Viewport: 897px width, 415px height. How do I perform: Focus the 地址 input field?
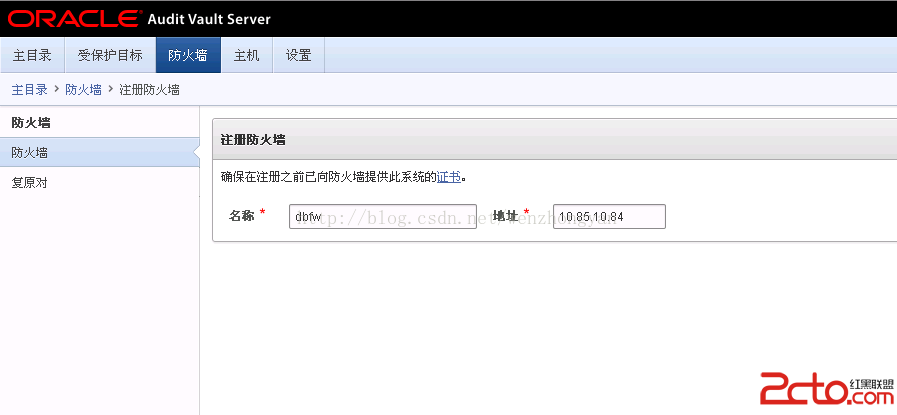point(609,216)
